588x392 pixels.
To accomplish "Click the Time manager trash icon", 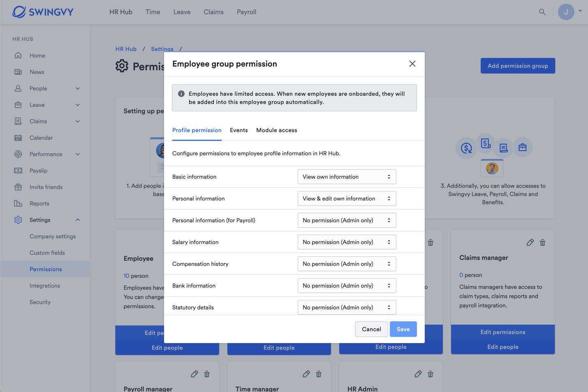I will 319,374.
